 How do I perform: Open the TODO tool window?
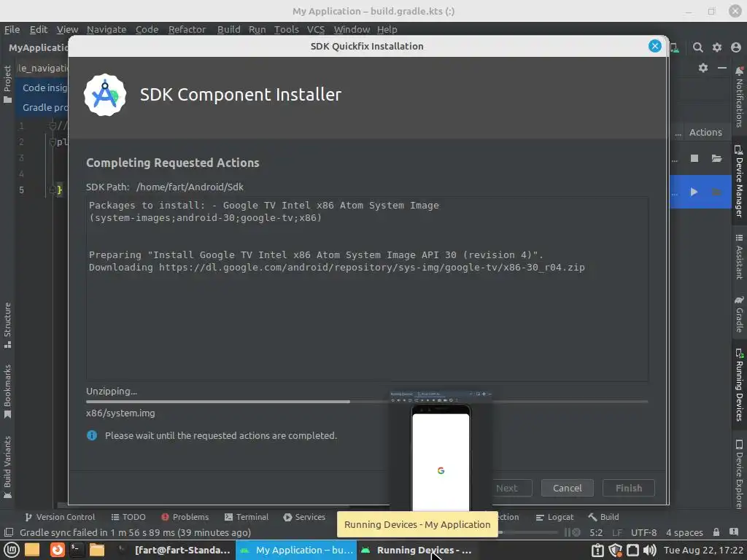128,517
